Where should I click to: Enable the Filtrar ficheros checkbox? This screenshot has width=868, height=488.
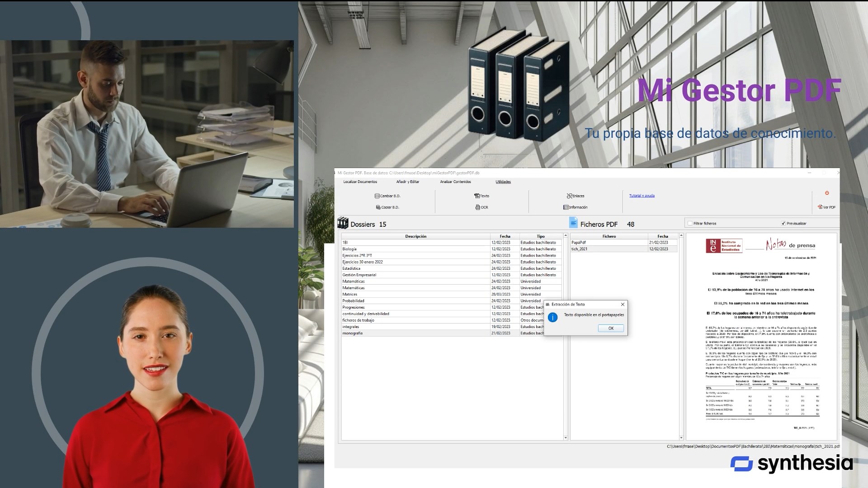click(690, 223)
